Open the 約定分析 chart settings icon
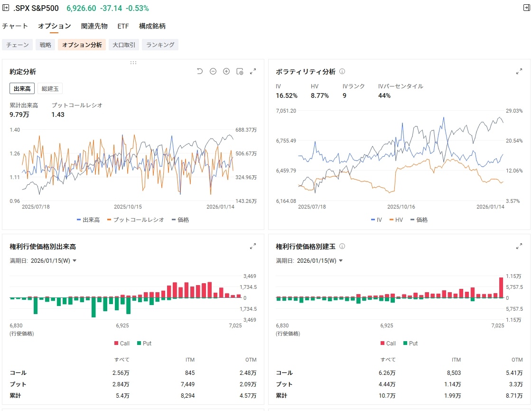532x411 pixels. point(240,71)
